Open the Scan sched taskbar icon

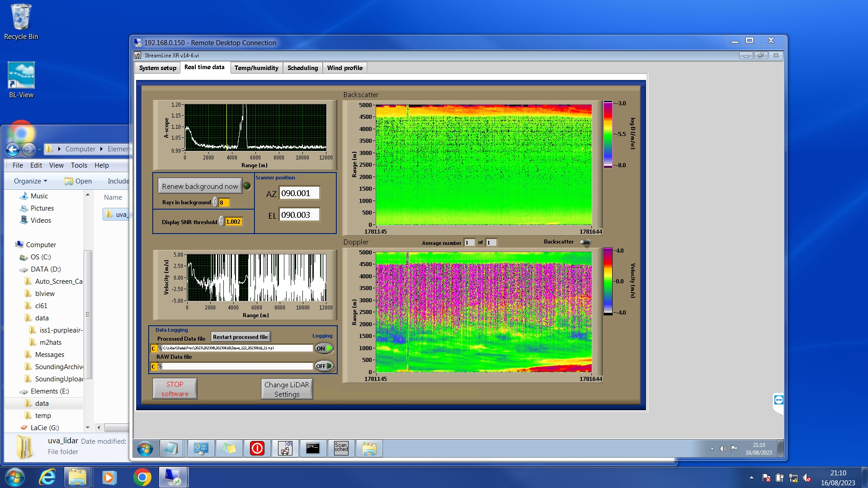(x=341, y=448)
